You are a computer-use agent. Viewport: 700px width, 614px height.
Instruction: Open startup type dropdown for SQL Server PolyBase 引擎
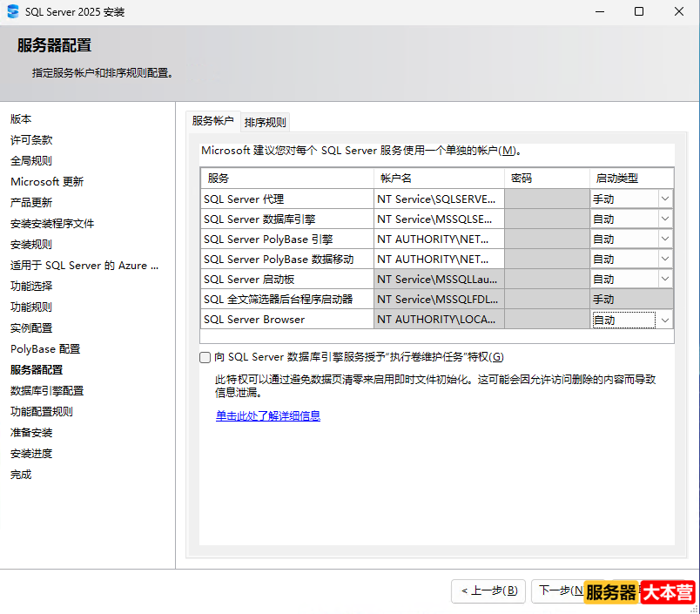point(665,239)
